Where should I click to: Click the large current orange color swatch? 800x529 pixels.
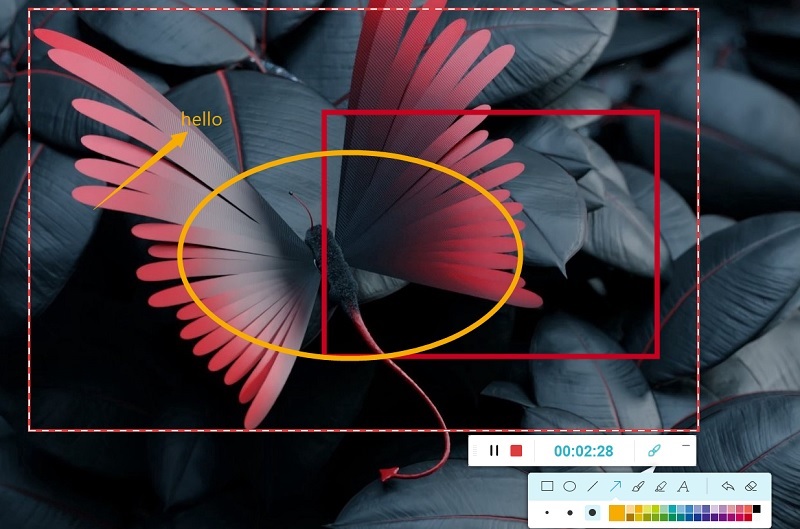point(617,512)
